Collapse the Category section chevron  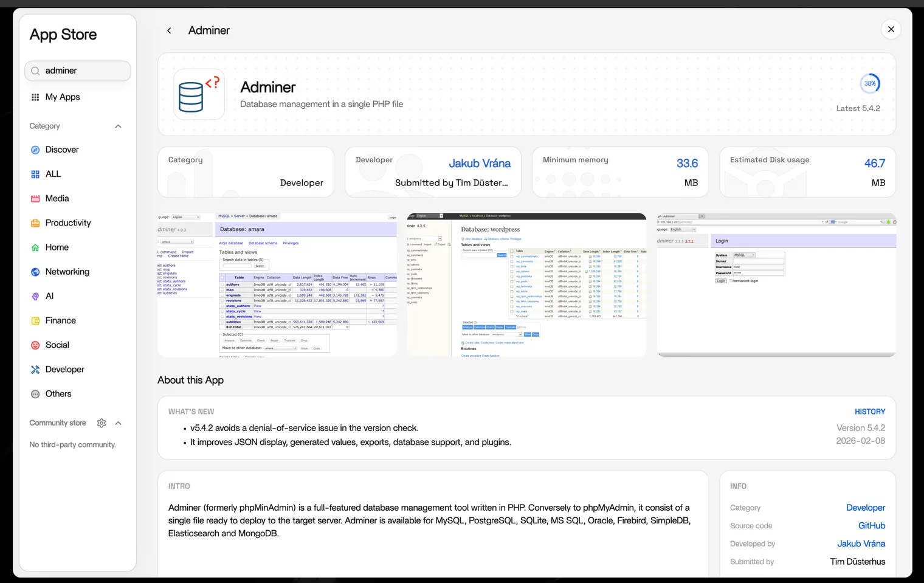(x=119, y=126)
